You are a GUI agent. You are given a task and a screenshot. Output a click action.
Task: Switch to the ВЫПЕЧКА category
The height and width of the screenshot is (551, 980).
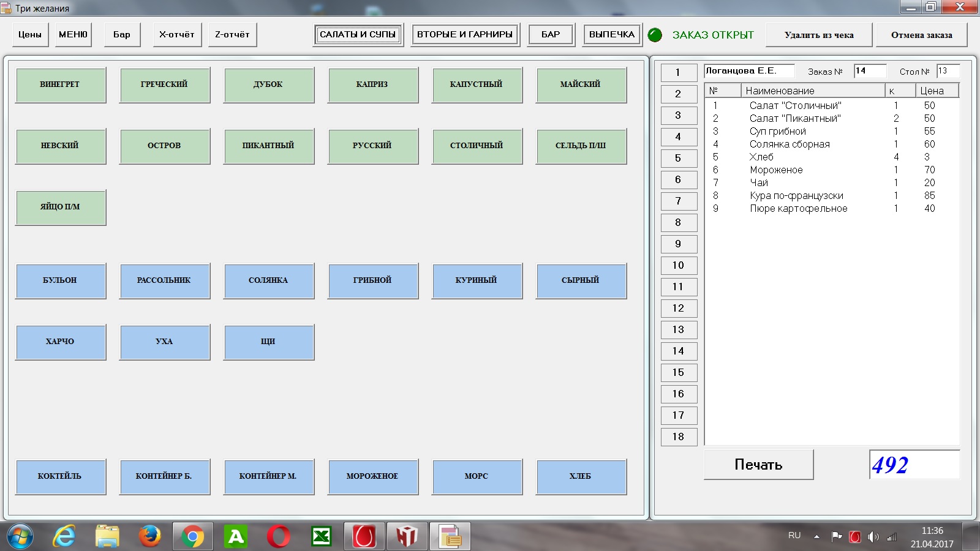pos(612,35)
